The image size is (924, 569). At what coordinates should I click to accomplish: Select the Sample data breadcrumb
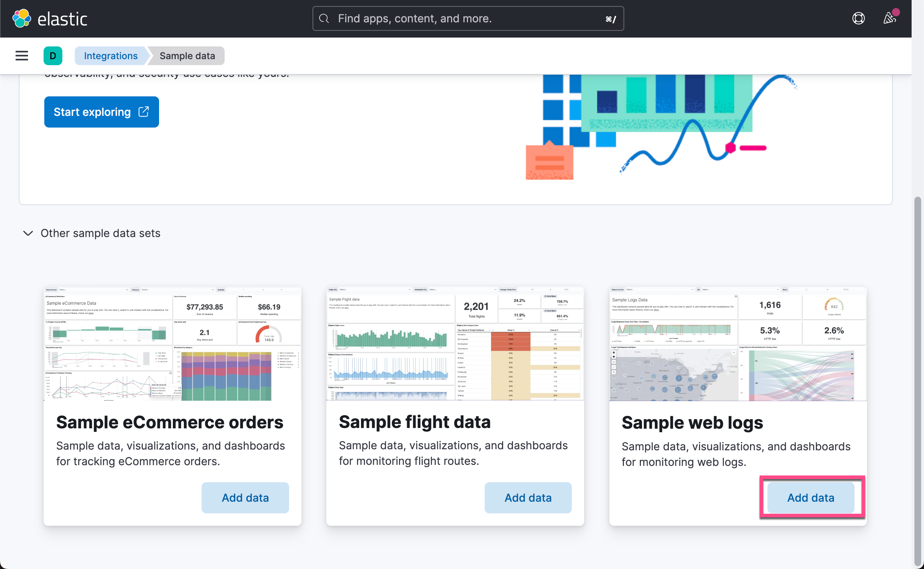click(x=187, y=55)
